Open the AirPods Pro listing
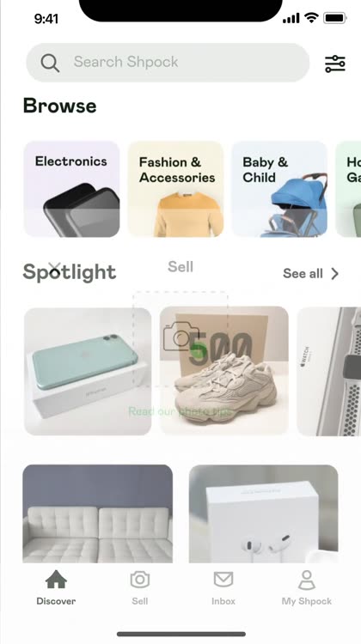The image size is (361, 644). coord(264,513)
